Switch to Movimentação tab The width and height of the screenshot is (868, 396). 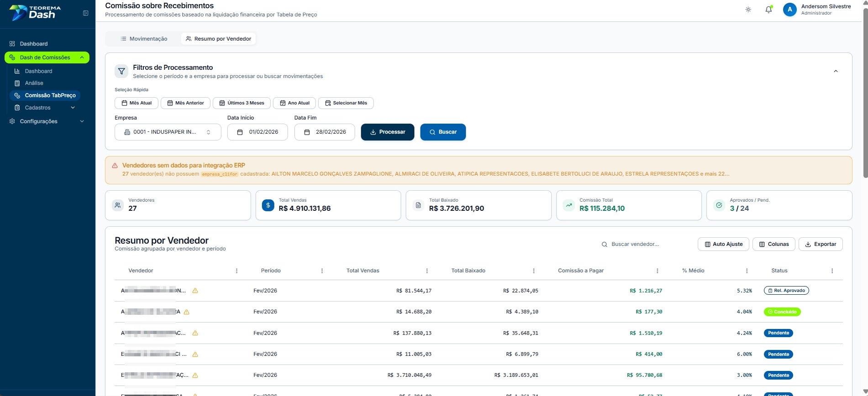tap(144, 39)
